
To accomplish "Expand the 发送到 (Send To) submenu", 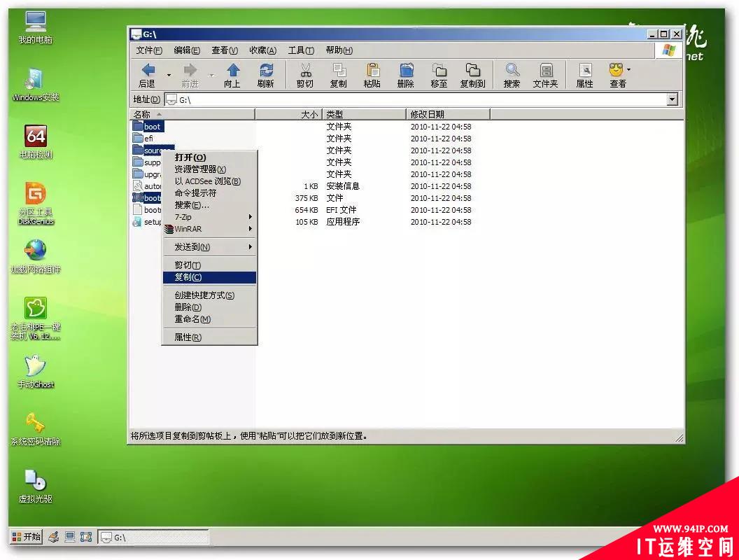I will (x=210, y=247).
